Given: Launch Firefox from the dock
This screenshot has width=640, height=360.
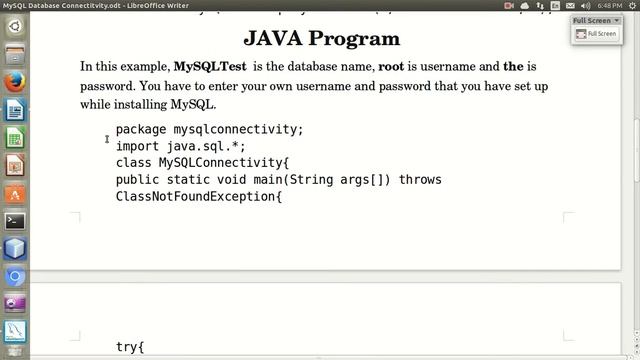Looking at the screenshot, I should pyautogui.click(x=15, y=82).
